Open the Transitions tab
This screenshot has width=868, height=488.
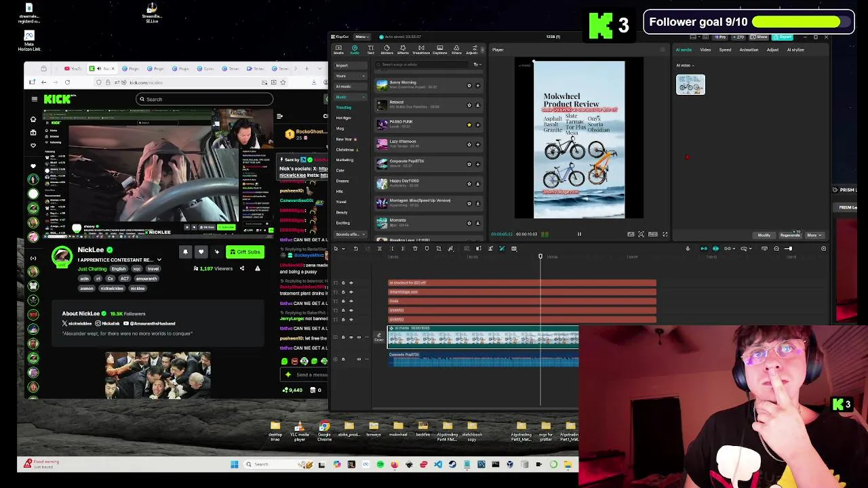tap(421, 49)
